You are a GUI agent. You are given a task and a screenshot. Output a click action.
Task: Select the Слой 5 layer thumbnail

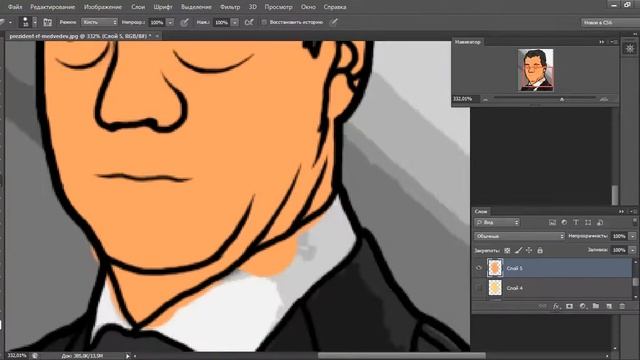click(x=495, y=268)
